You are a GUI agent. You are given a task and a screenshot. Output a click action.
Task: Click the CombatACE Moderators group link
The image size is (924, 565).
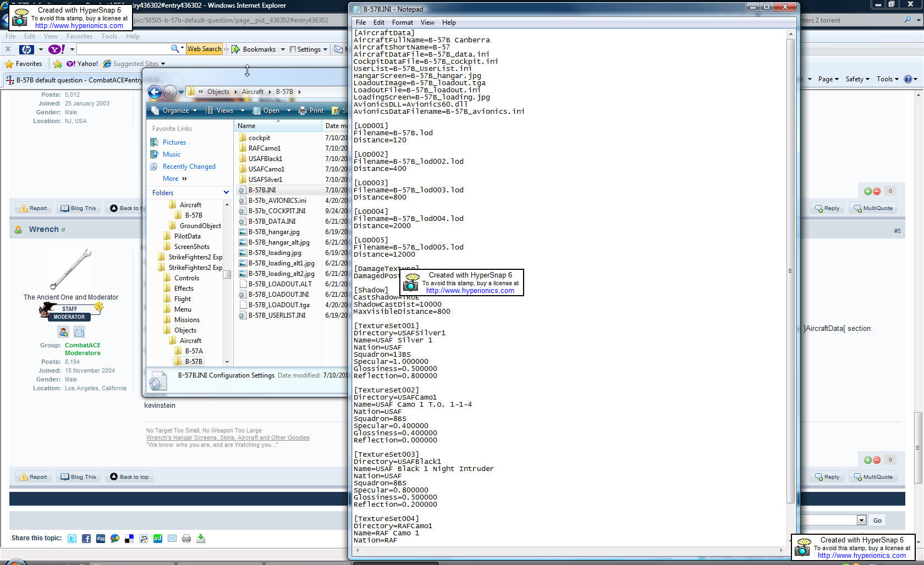click(x=82, y=350)
